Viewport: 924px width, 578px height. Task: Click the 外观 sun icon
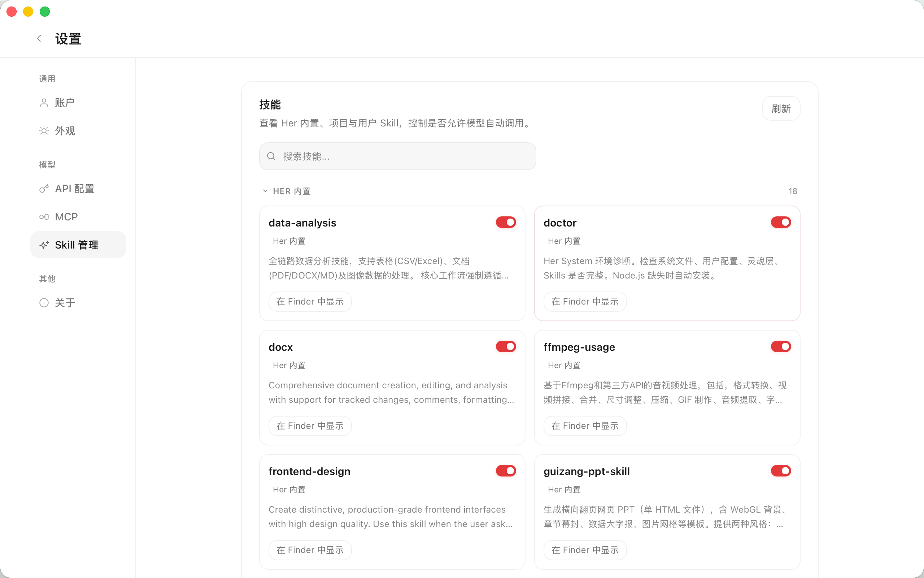[x=44, y=131]
